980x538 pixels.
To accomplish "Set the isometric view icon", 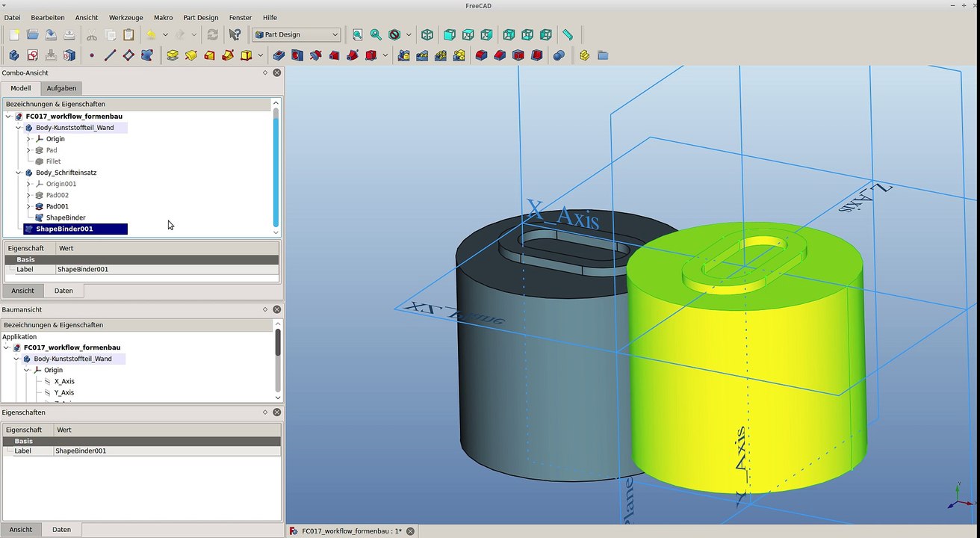I will (427, 34).
